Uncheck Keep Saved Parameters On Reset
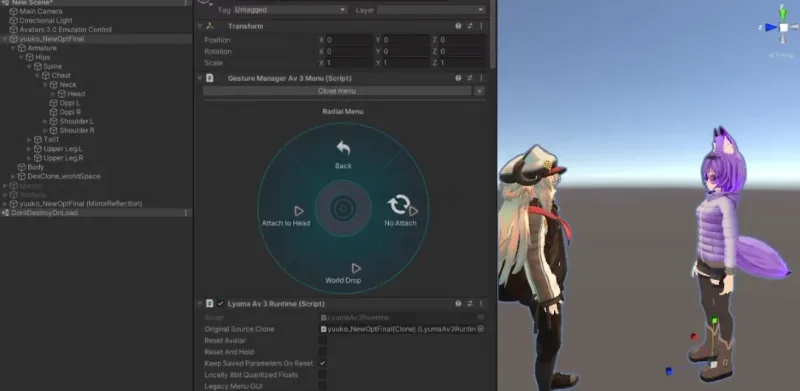Image resolution: width=800 pixels, height=391 pixels. pyautogui.click(x=322, y=363)
